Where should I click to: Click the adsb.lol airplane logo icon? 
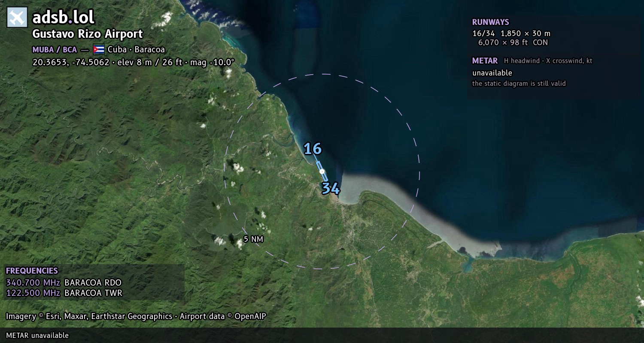[17, 18]
